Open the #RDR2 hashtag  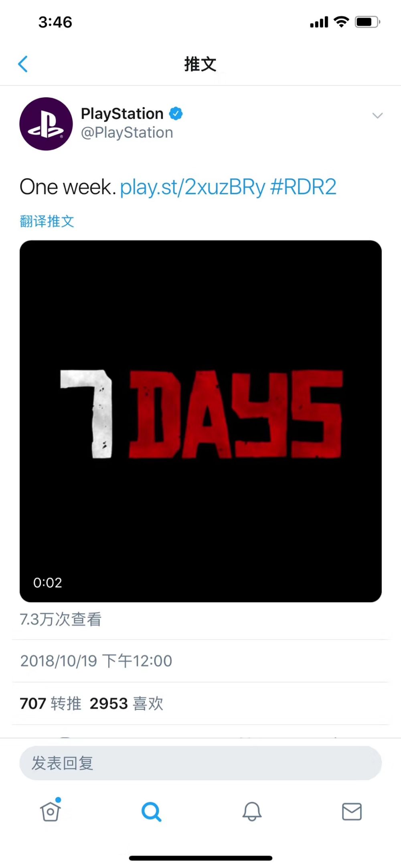tap(303, 187)
